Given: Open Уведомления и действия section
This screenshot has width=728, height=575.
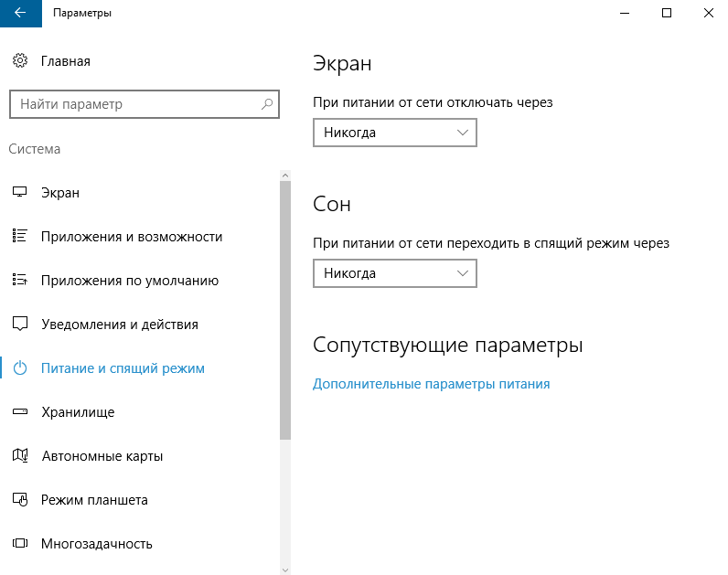Looking at the screenshot, I should 120,325.
